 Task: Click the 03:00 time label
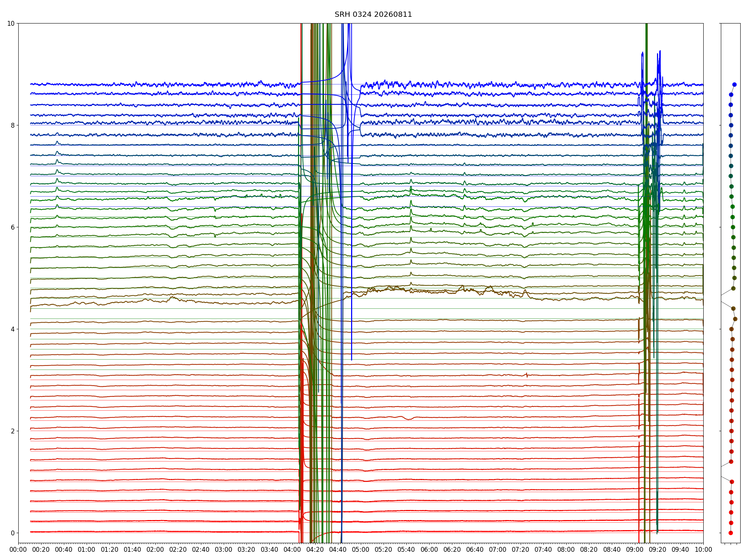[224, 550]
